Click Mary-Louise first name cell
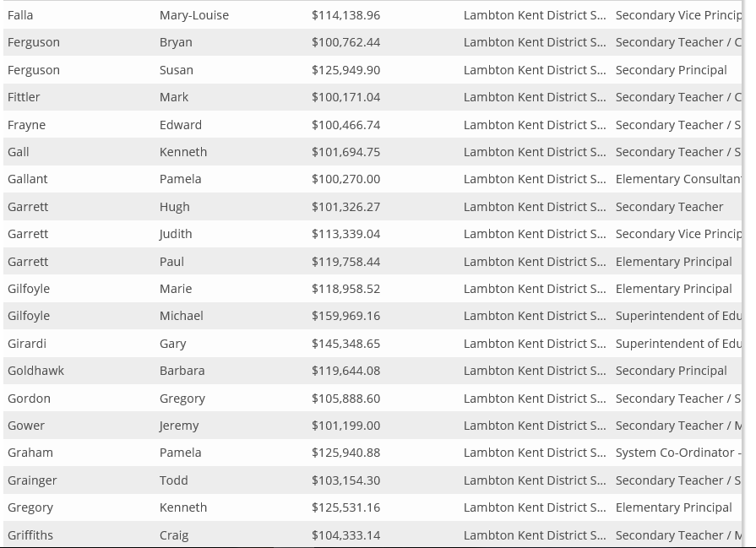 tap(193, 15)
